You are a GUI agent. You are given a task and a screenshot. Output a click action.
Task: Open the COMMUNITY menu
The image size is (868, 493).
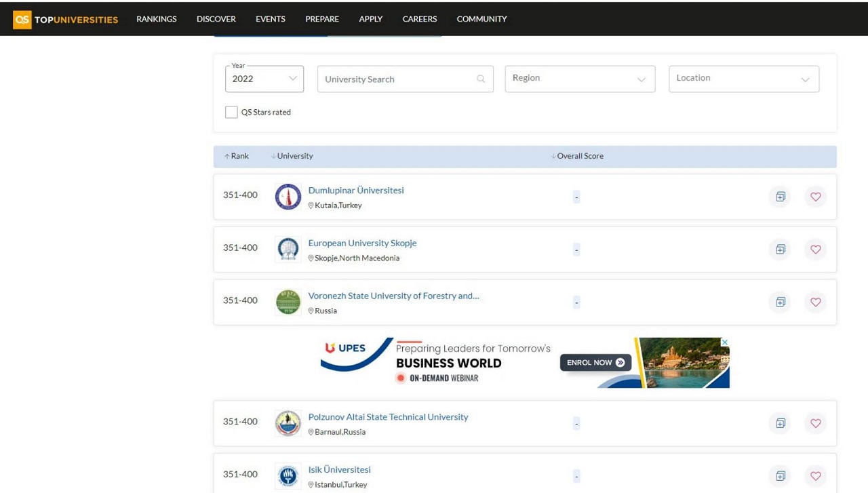pyautogui.click(x=481, y=19)
